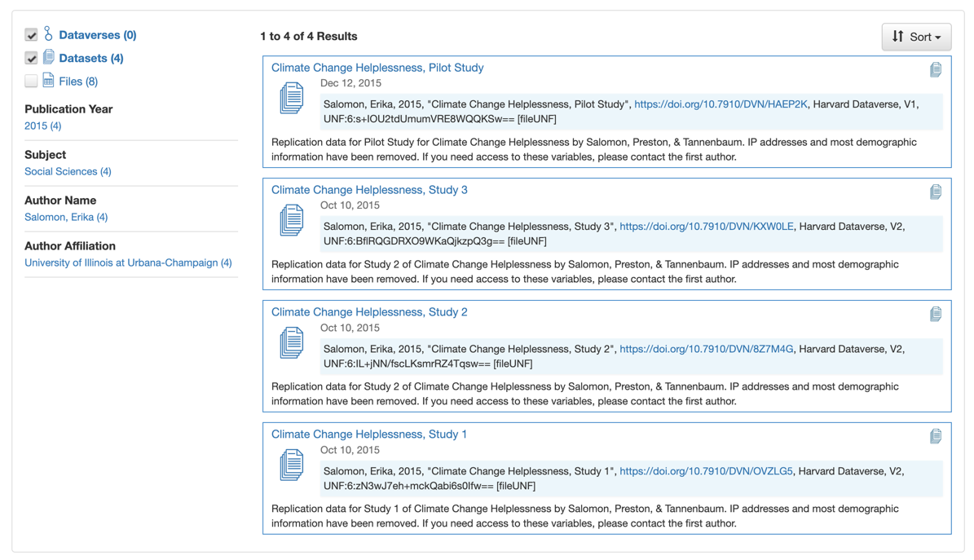Click the Pilot Study replication data description
Viewport: 974px width, 560px height.
[x=594, y=150]
